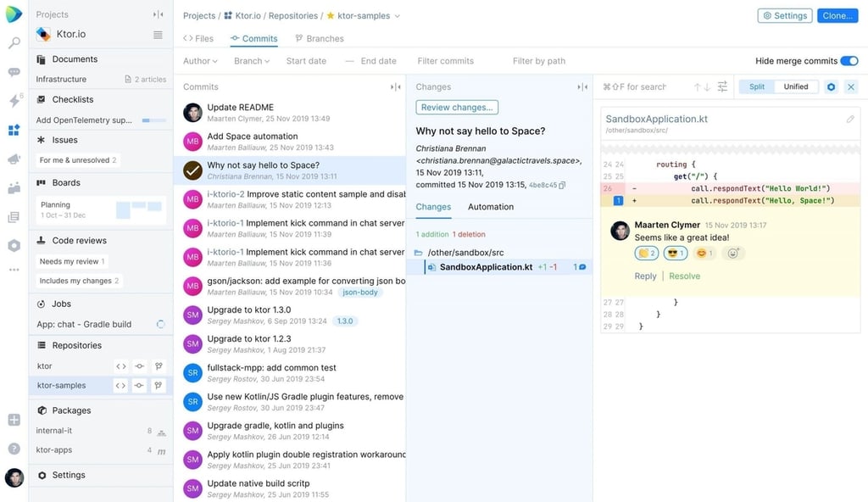The image size is (868, 502).
Task: Toggle the sunglasses emoji reaction
Action: [676, 254]
